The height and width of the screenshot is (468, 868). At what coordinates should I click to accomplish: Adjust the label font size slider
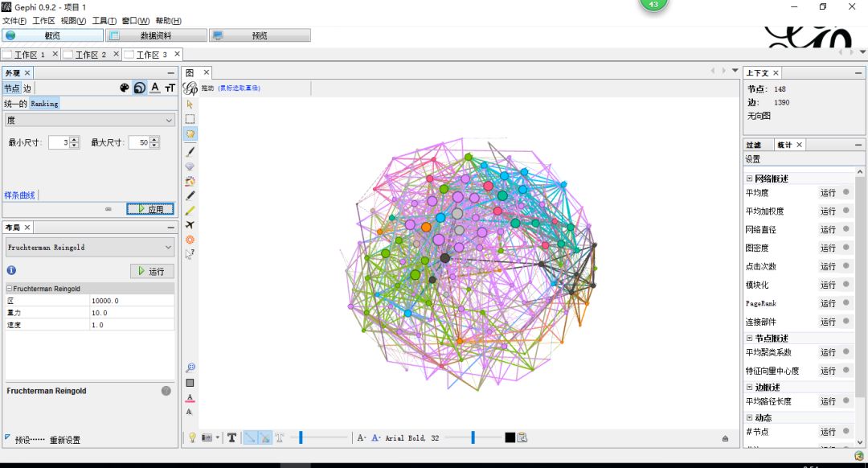tap(473, 437)
